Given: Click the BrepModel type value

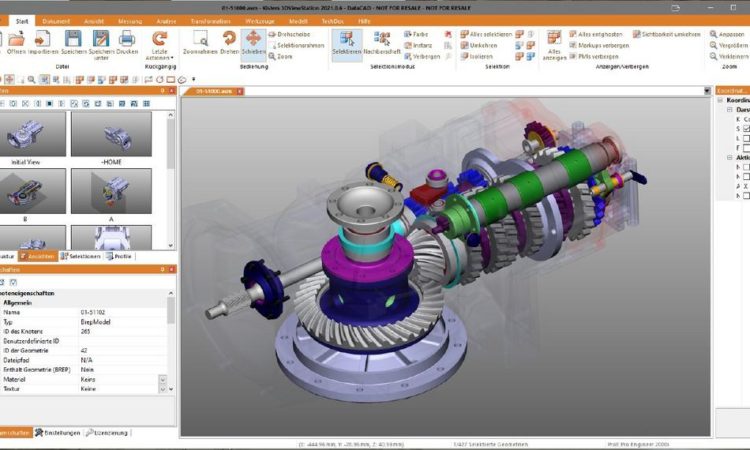Looking at the screenshot, I should click(96, 322).
